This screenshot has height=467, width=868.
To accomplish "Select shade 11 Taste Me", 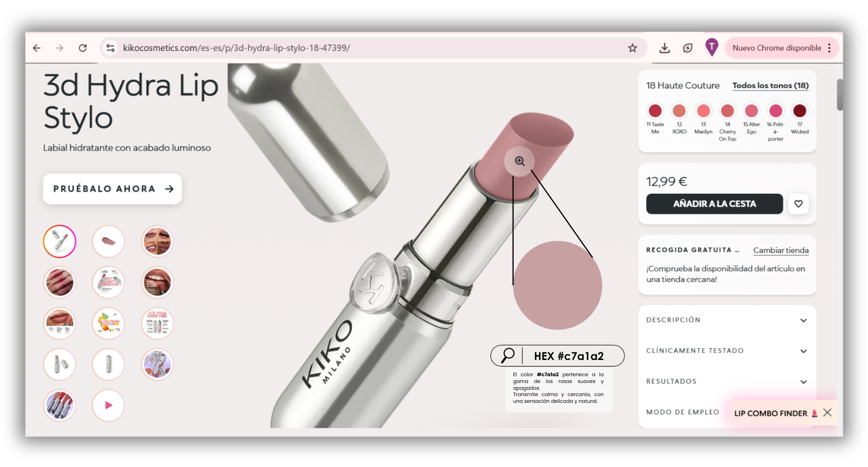I will 655,111.
